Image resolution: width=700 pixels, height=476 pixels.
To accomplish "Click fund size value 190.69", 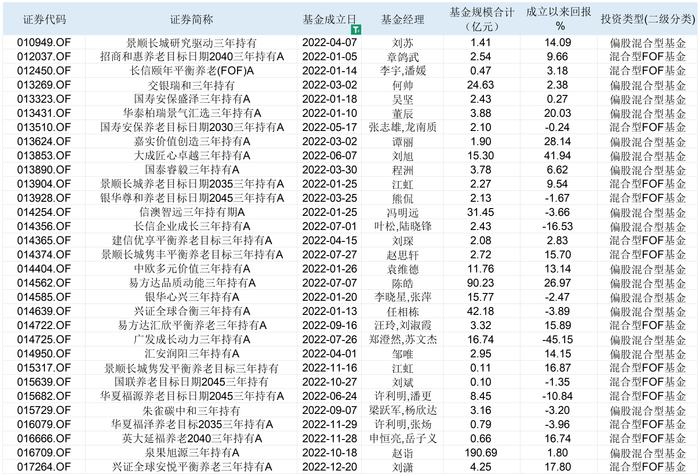I will pos(481,453).
